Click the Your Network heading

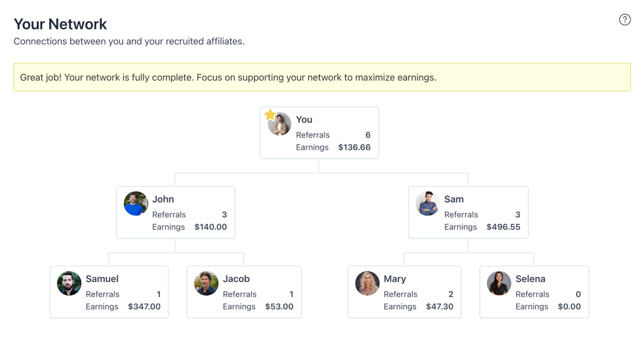pos(60,23)
